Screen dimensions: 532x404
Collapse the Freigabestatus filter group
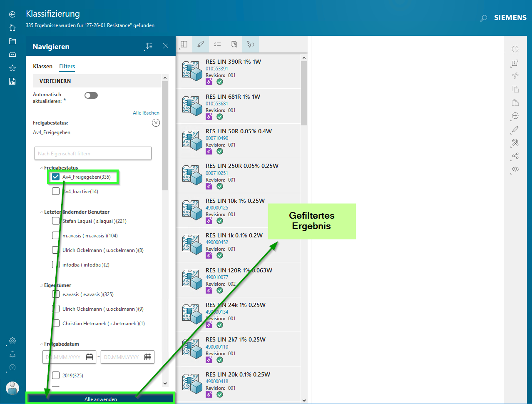pyautogui.click(x=41, y=168)
